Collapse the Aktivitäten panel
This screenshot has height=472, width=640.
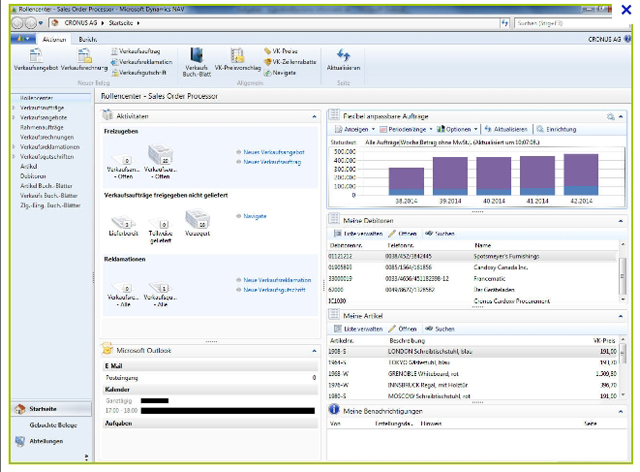314,117
